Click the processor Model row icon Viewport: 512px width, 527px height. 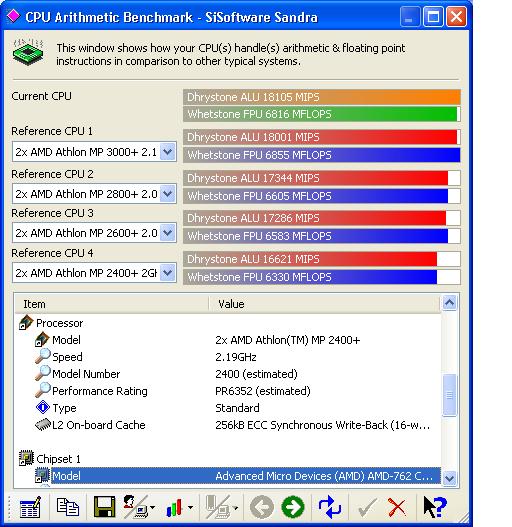click(x=42, y=339)
